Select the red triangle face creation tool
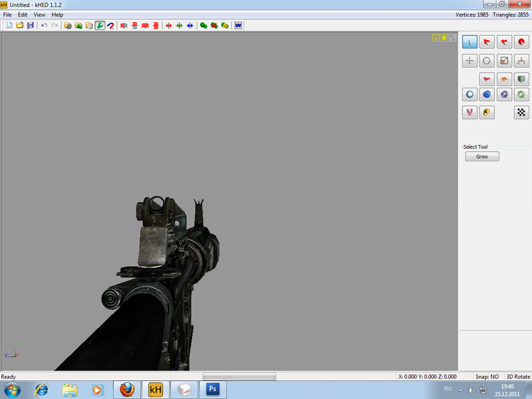This screenshot has width=532, height=399. point(487,79)
